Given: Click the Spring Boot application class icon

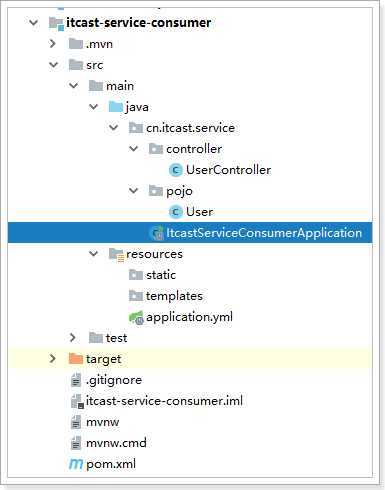Looking at the screenshot, I should (156, 233).
